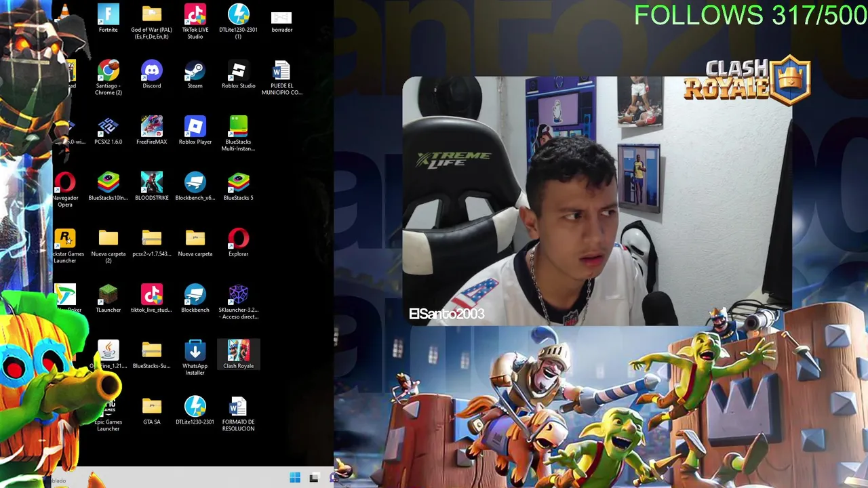The height and width of the screenshot is (488, 868).
Task: Select the tiktok_live_stud... installer icon
Action: click(x=152, y=299)
